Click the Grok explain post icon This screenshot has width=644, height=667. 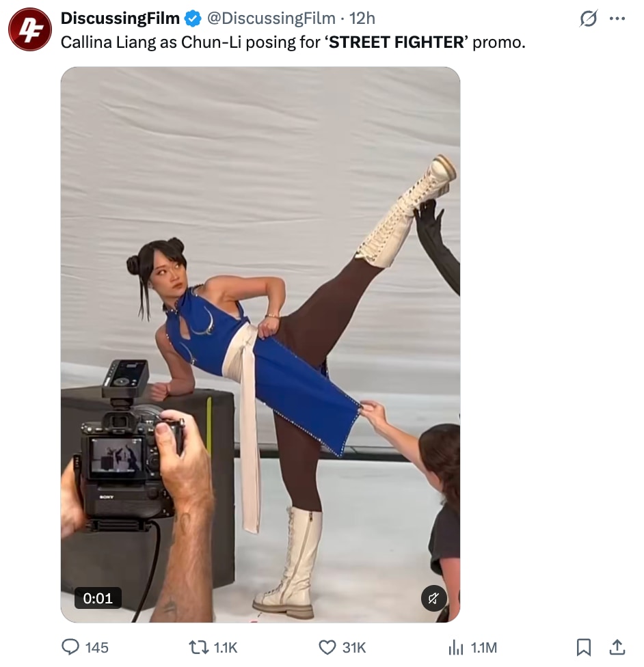point(589,18)
